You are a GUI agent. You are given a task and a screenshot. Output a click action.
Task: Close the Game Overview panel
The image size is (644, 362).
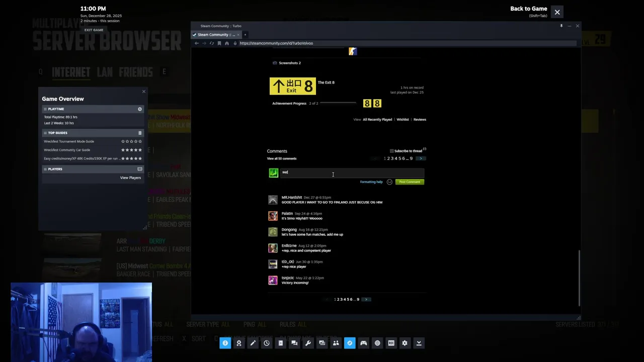point(144,92)
